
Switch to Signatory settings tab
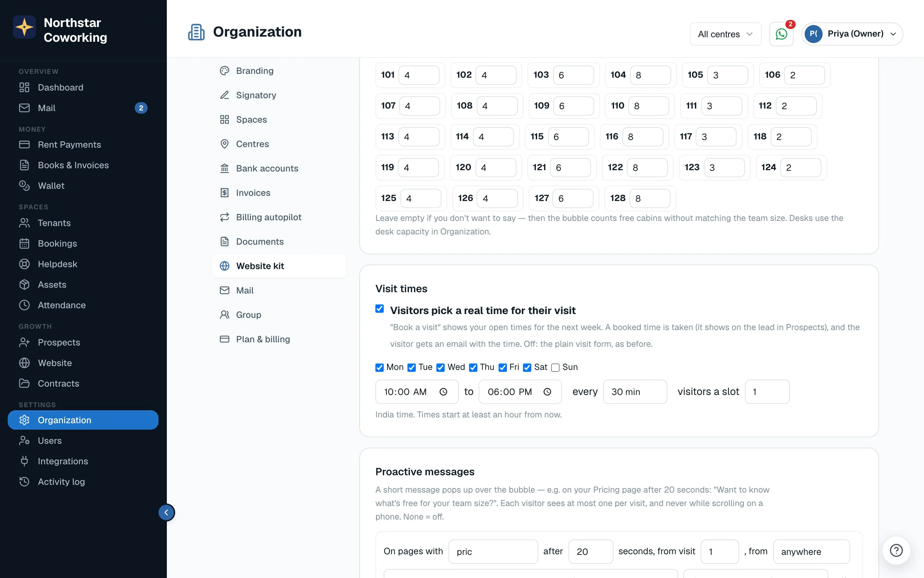click(279, 95)
